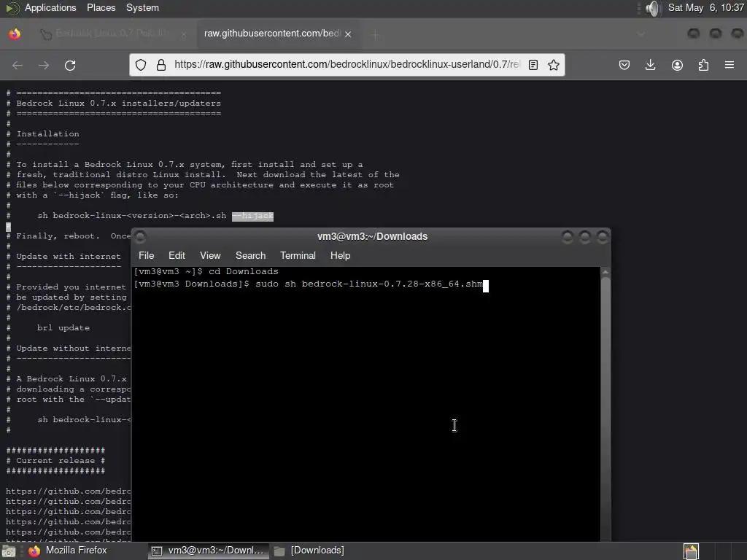Switch to the Bedrock Linux 0.7 Poki tab
Screen dimensions: 747x560
(113, 34)
